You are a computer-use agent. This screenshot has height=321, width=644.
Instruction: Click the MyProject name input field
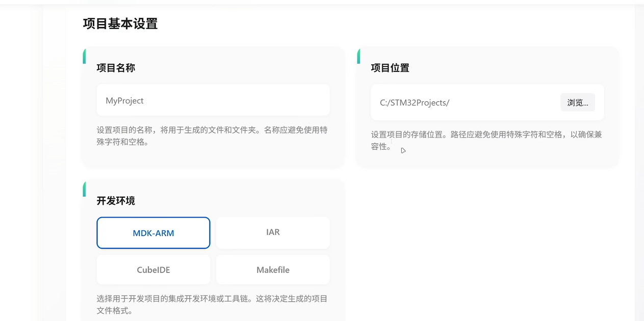pyautogui.click(x=213, y=100)
